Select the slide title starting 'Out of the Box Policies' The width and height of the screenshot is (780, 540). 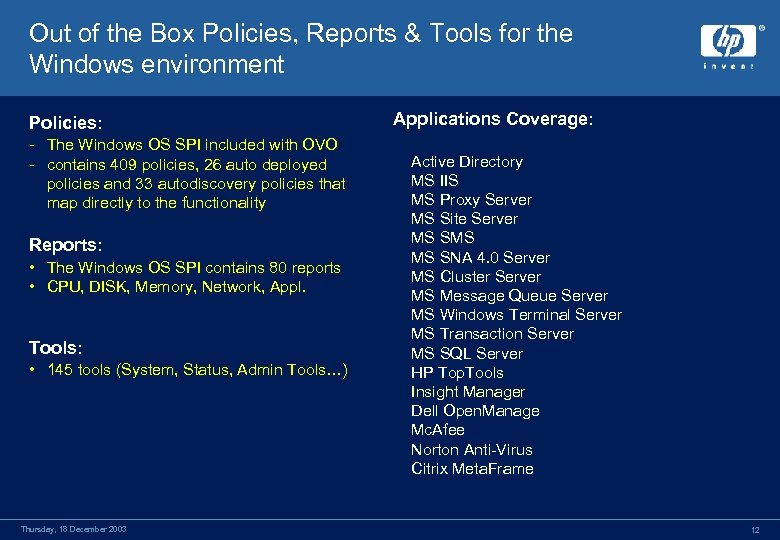(300, 48)
